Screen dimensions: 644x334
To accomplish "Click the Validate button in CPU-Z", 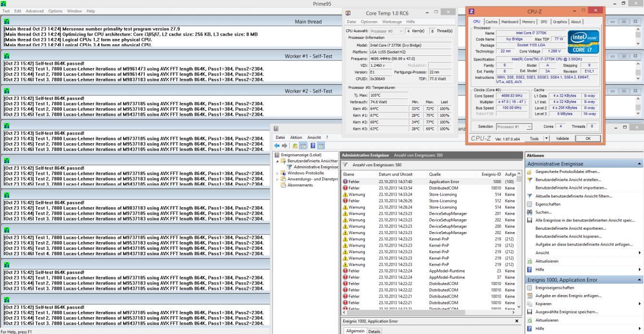I will (x=562, y=138).
